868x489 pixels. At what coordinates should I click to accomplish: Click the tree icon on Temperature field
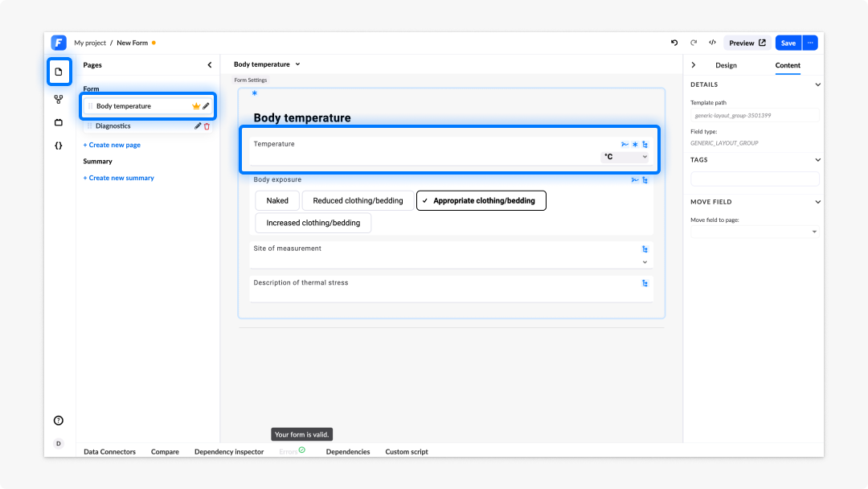(645, 145)
